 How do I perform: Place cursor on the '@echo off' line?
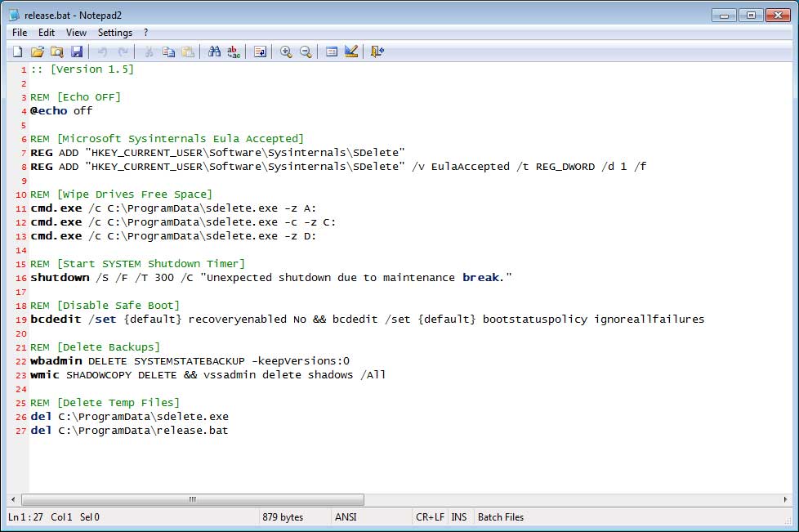pyautogui.click(x=61, y=110)
